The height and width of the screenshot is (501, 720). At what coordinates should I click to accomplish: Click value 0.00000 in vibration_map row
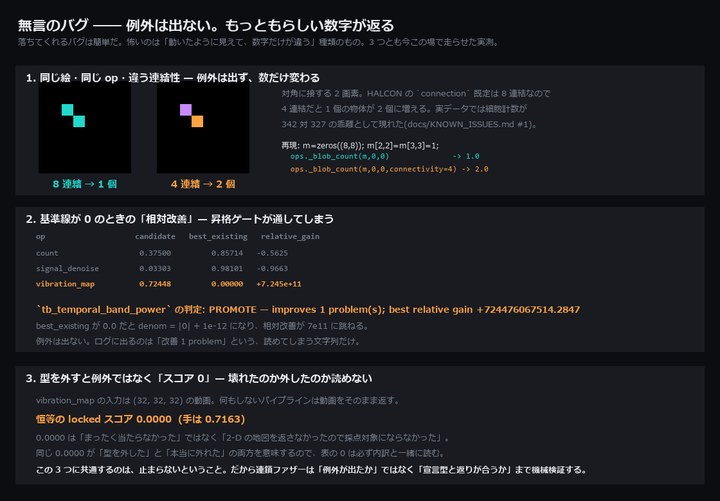(227, 284)
